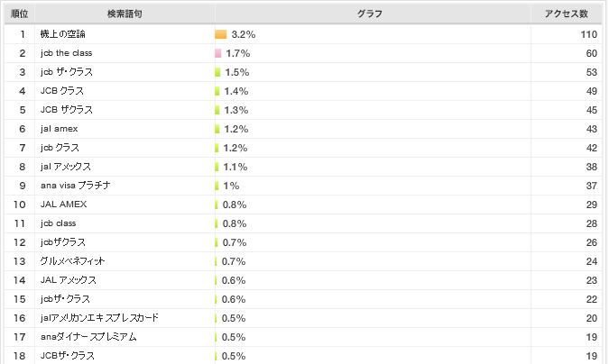Click access count 60 for jcb the class

coord(592,53)
